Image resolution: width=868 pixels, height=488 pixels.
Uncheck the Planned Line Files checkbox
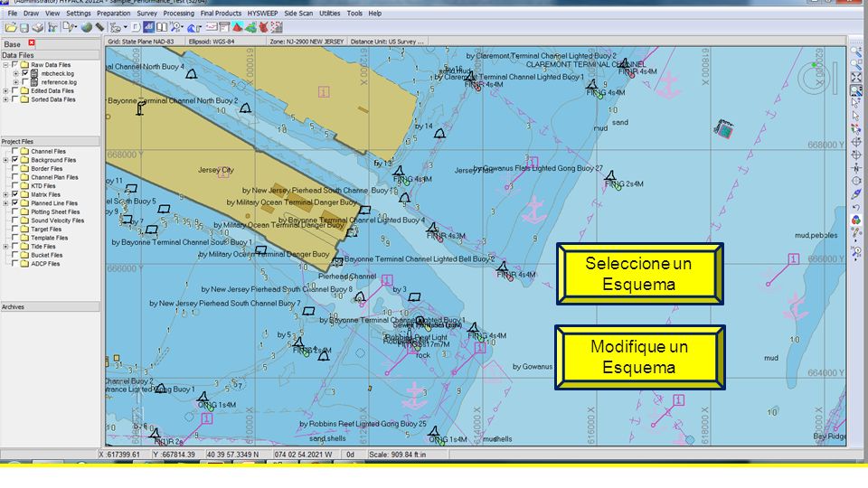coord(15,203)
